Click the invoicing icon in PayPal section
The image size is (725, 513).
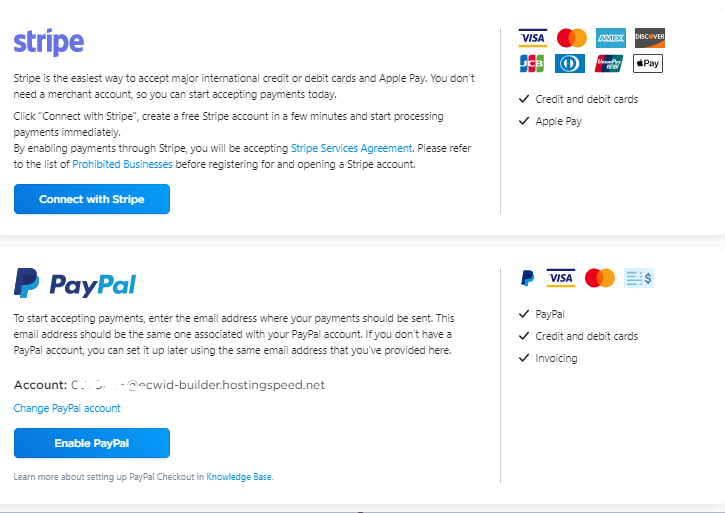click(638, 278)
